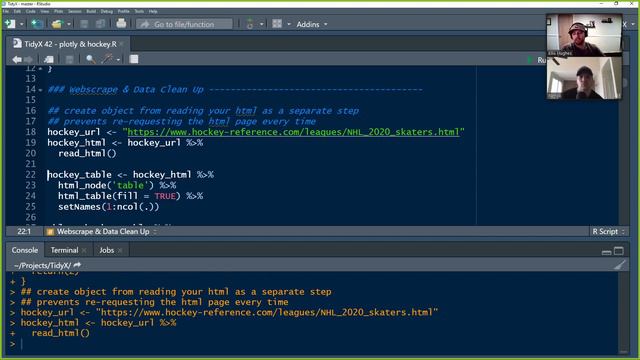Click the Run button in editor
This screenshot has width=640, height=360.
537,60
